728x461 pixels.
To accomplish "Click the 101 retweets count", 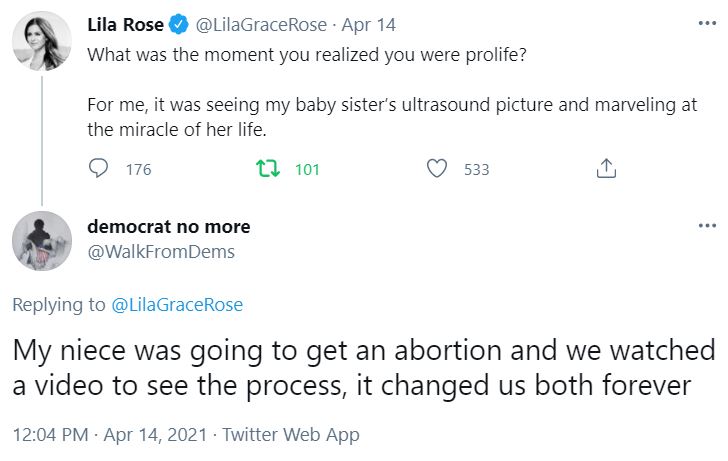I will coord(307,170).
